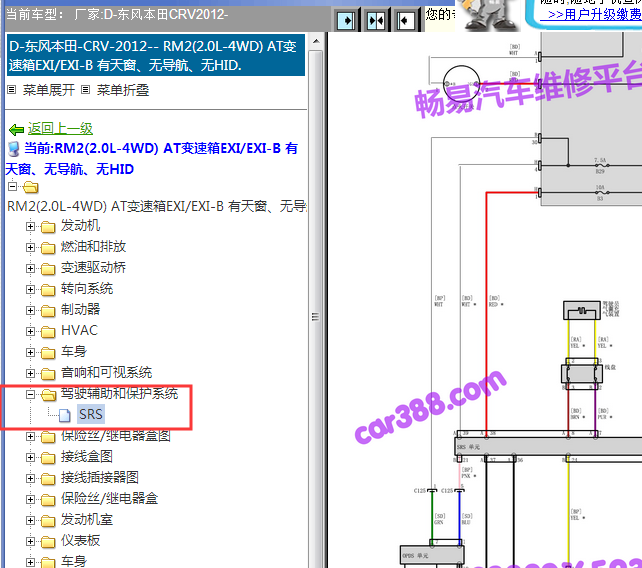Image resolution: width=642 pixels, height=568 pixels.
Task: Click the 转向系统 folder icon
Action: 48,290
